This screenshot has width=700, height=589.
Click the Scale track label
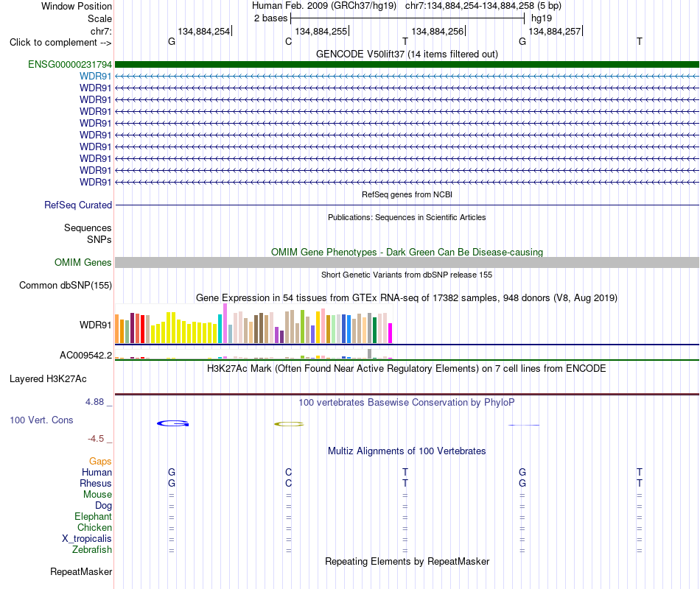99,18
